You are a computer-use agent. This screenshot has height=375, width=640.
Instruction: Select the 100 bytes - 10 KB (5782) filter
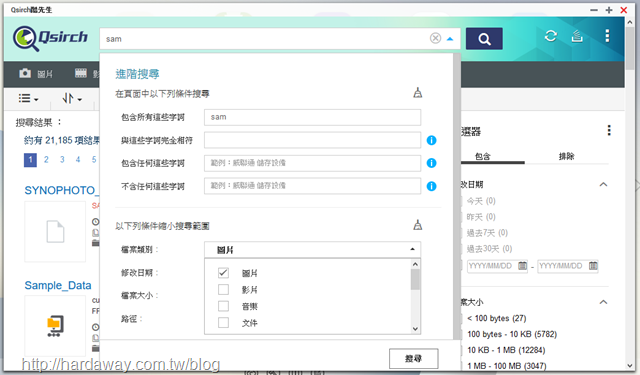(512, 334)
